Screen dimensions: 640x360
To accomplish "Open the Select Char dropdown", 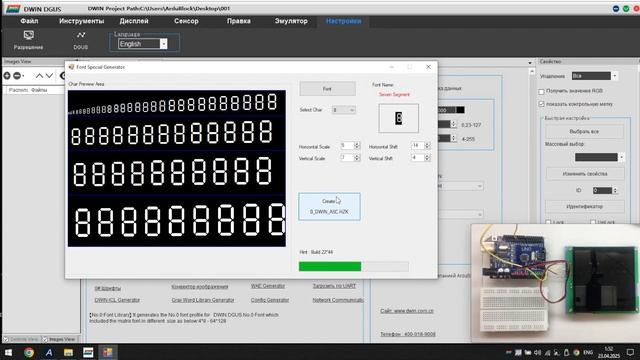I will click(x=344, y=110).
